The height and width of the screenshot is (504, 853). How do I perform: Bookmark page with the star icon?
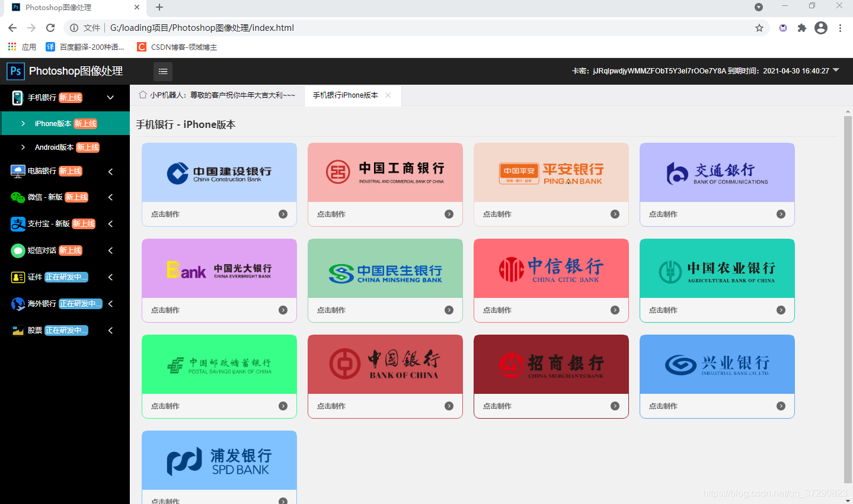click(x=759, y=28)
